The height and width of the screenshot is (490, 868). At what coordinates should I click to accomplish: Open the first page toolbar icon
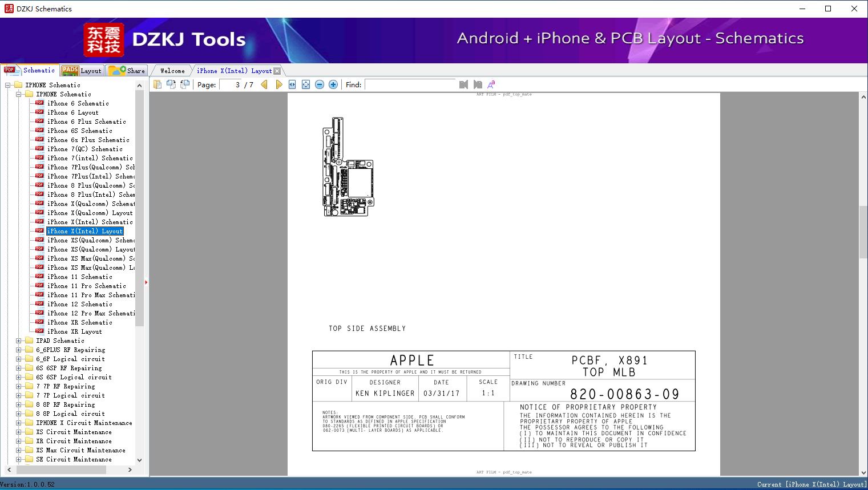pos(158,84)
